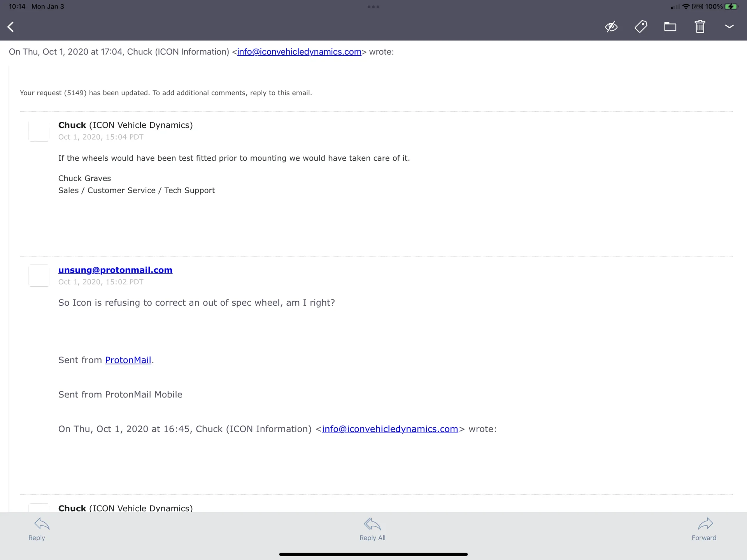Open the label tag icon
This screenshot has width=747, height=560.
pos(641,27)
